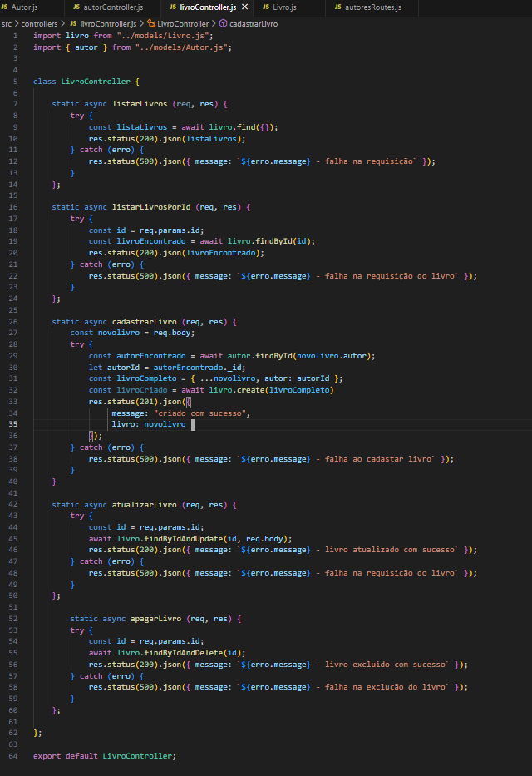Screen dimensions: 532x776
Task: Click 'falha ao cadastar livro' message text
Action: (379, 459)
